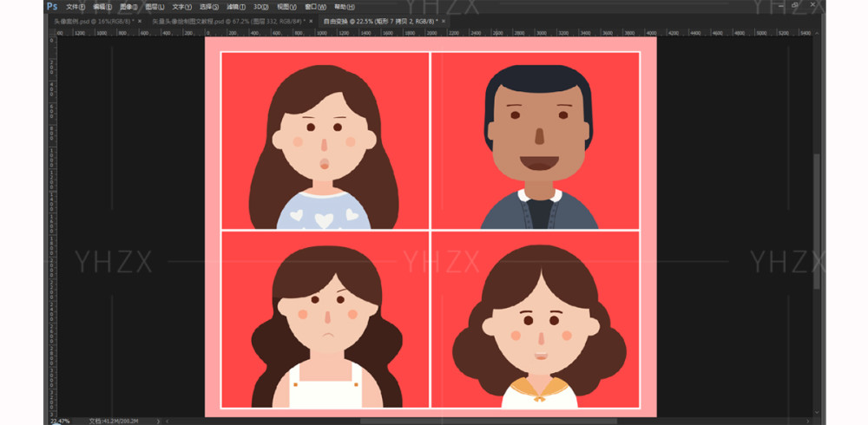Open the 3D(D) menu

click(260, 7)
